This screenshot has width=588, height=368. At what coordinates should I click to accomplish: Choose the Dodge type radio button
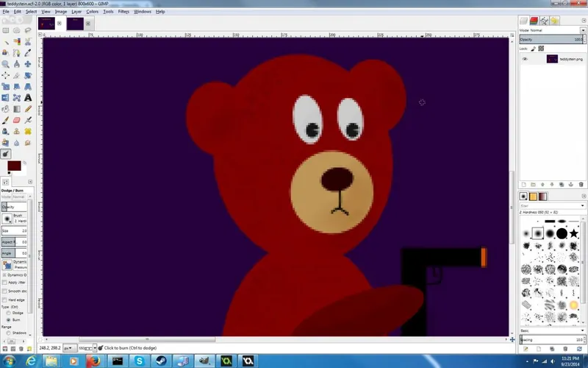pyautogui.click(x=8, y=313)
